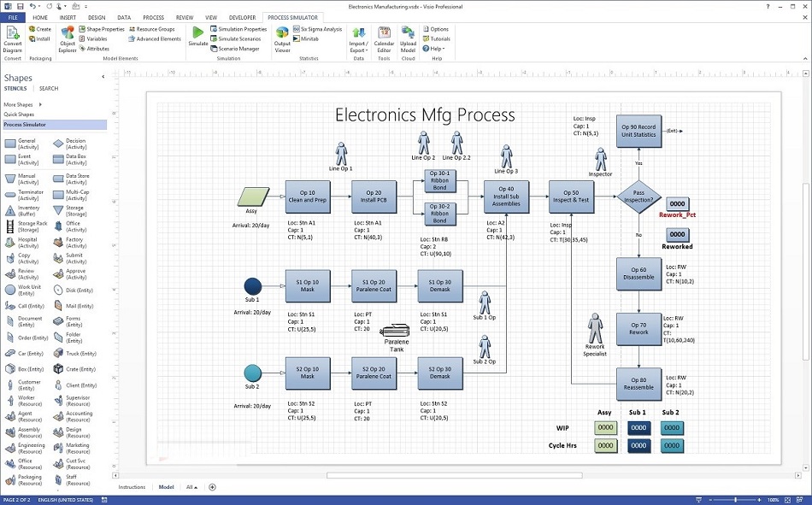The width and height of the screenshot is (812, 505).
Task: Open Quick Shapes
Action: [x=19, y=115]
